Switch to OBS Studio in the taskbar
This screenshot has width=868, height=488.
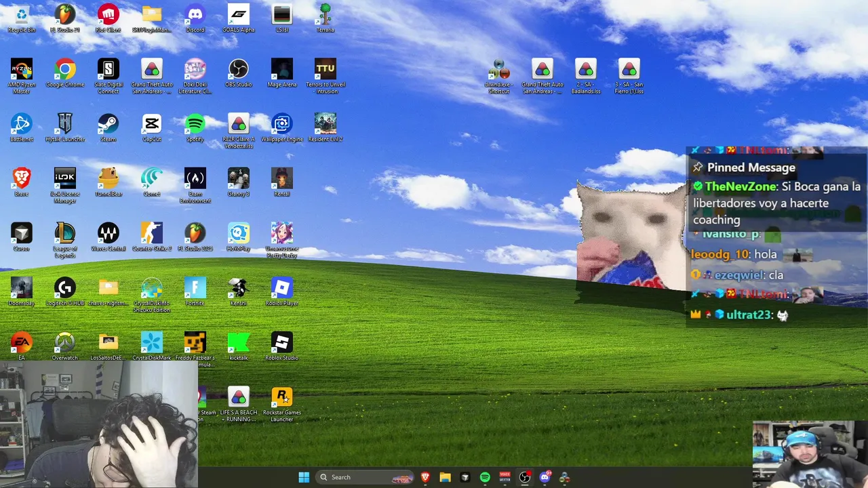(x=524, y=477)
